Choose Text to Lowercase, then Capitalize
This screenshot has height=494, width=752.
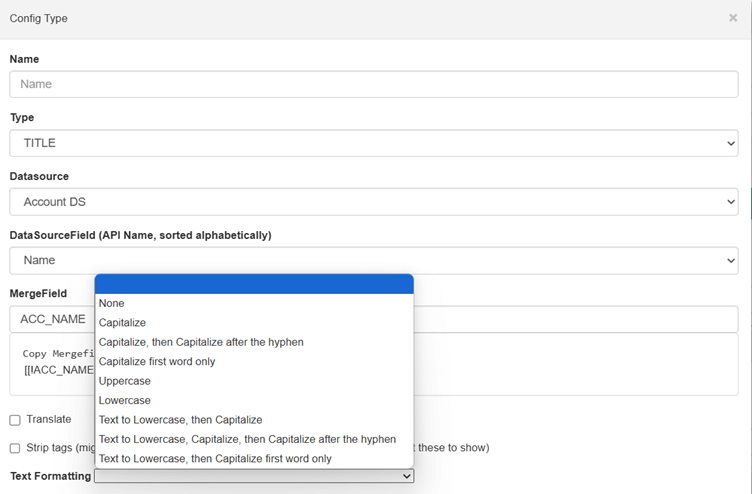[180, 420]
